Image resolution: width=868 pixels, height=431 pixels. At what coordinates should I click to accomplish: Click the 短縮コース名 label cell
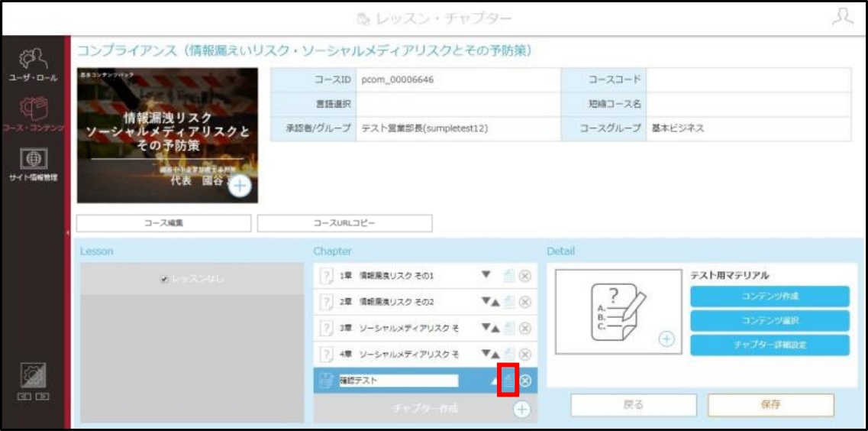(x=604, y=104)
